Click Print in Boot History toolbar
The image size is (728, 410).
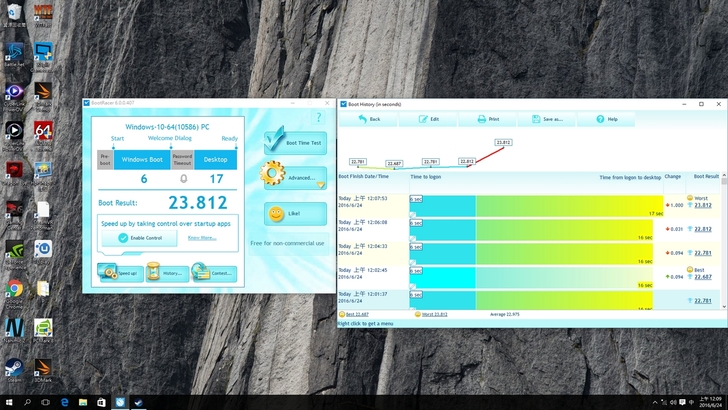point(488,119)
